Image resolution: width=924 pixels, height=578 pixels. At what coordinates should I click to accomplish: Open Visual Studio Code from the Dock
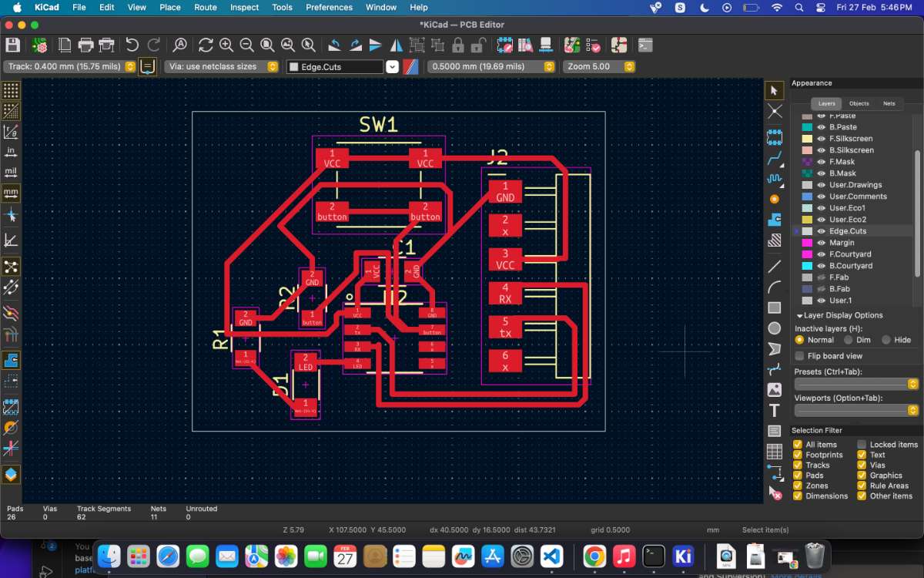pyautogui.click(x=552, y=556)
